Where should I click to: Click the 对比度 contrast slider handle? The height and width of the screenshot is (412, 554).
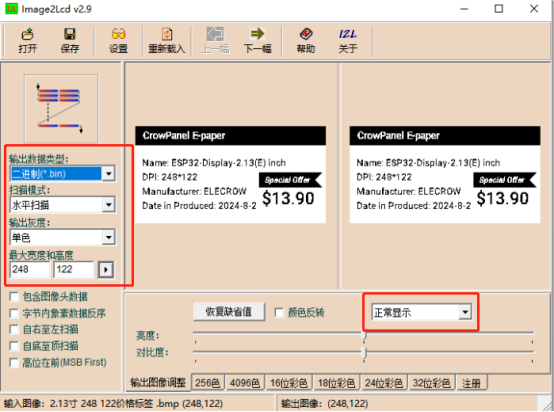point(364,353)
